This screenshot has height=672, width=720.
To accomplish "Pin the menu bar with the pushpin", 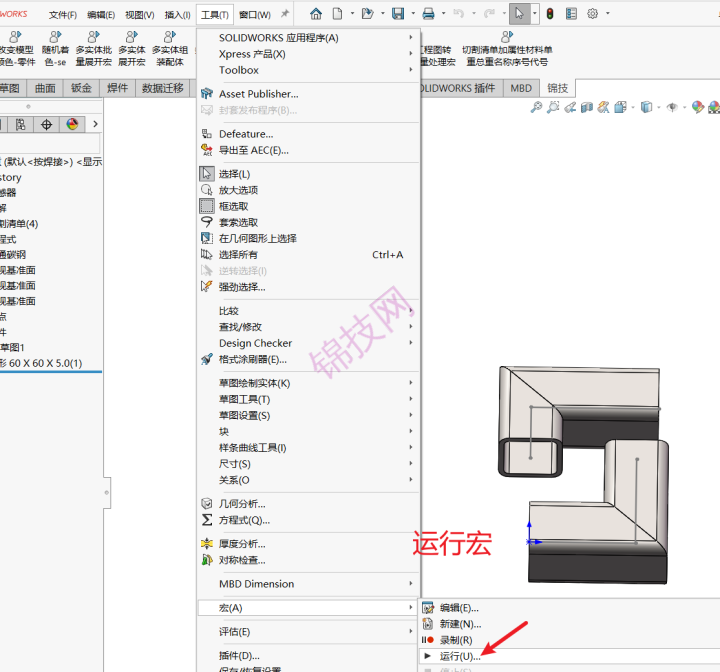I will [285, 14].
